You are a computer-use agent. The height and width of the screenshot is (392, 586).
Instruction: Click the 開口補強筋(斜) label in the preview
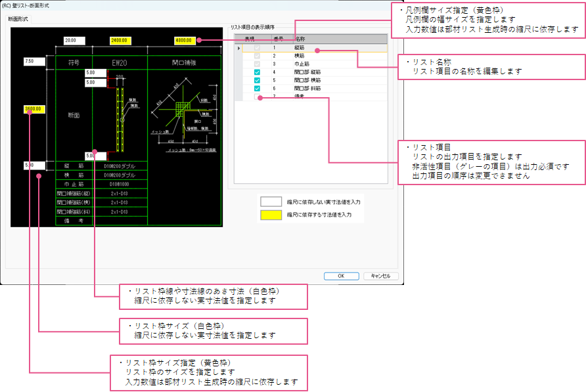pos(74,212)
